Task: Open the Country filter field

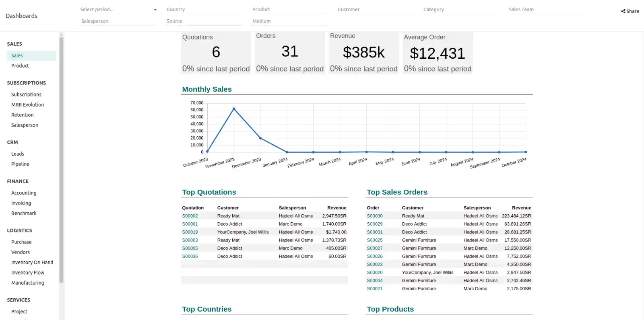Action: (204, 10)
